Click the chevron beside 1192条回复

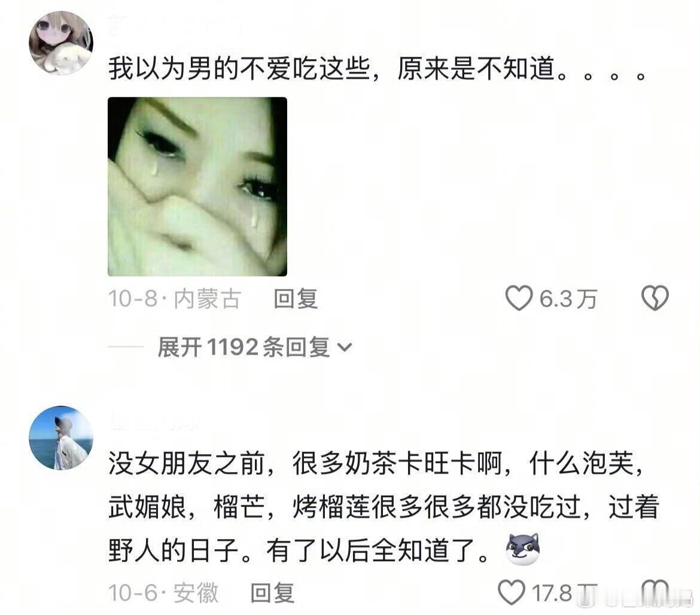tap(345, 347)
